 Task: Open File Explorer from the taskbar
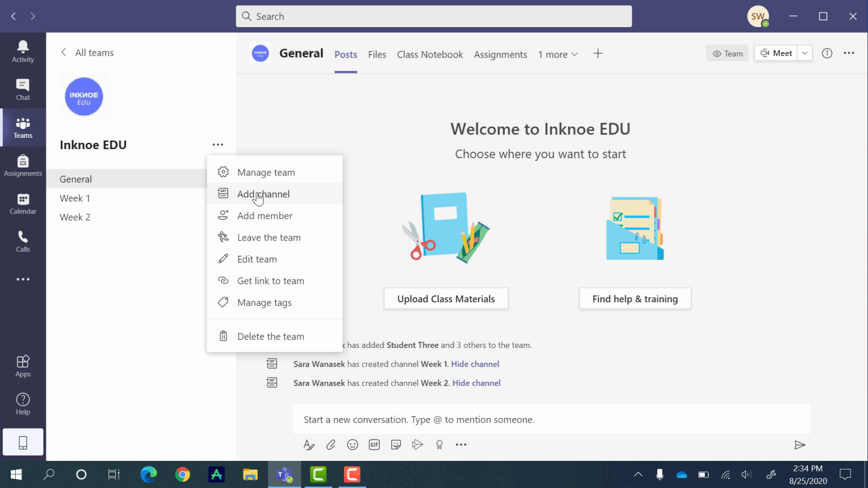250,474
